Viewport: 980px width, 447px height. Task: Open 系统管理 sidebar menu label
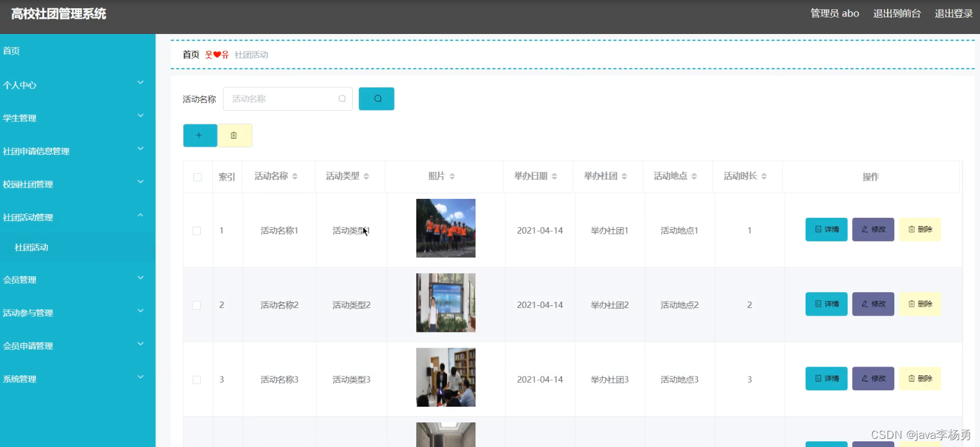pos(20,379)
